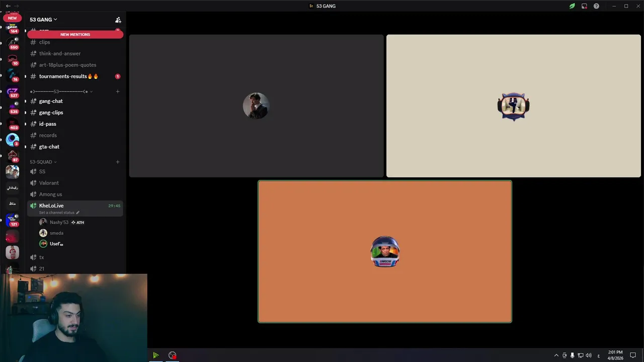The width and height of the screenshot is (644, 362).
Task: Open the Help question mark icon
Action: (x=596, y=6)
